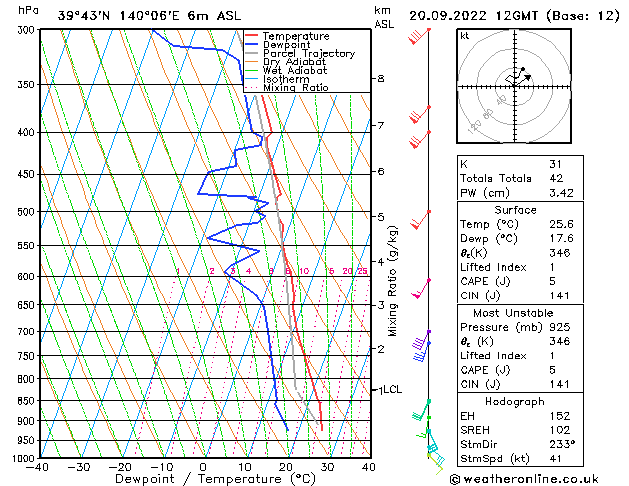Click the K index value 31

[x=556, y=164]
